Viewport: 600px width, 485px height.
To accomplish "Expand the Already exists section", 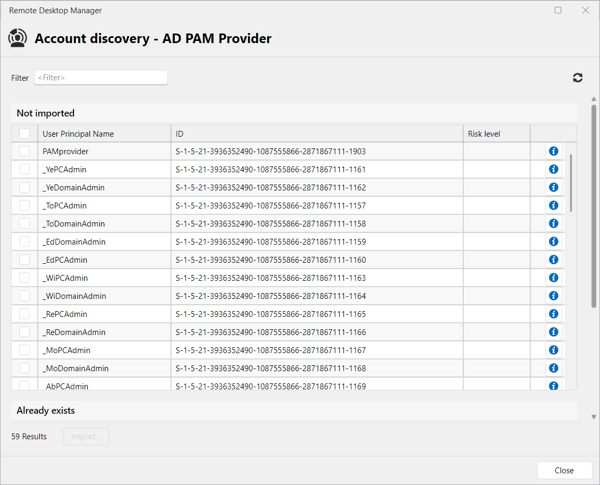I will click(294, 410).
